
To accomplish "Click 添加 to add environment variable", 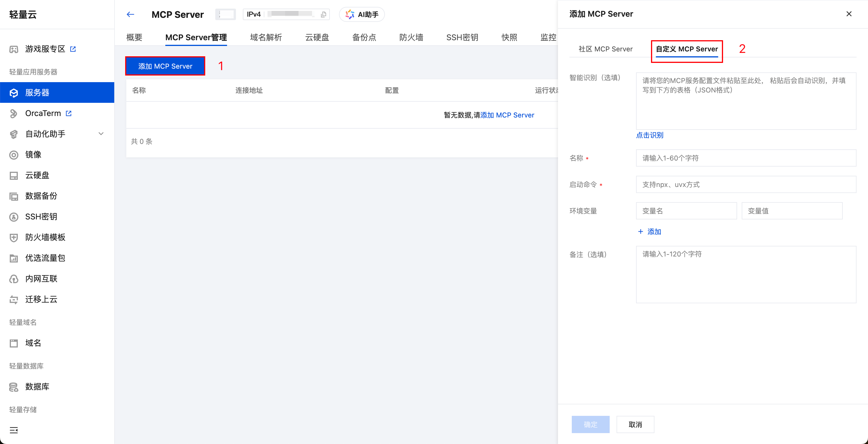I will click(649, 231).
